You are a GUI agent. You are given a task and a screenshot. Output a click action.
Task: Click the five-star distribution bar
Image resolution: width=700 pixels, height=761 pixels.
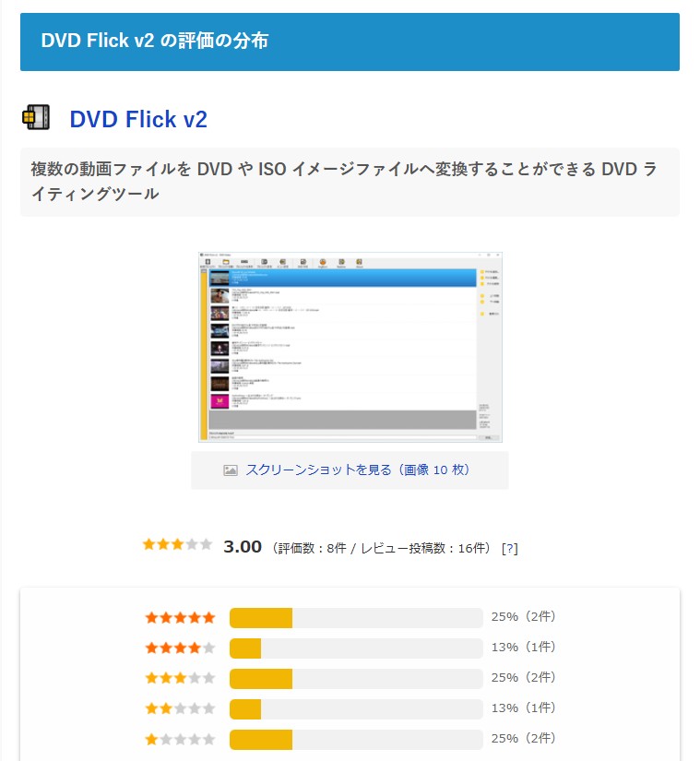click(356, 618)
